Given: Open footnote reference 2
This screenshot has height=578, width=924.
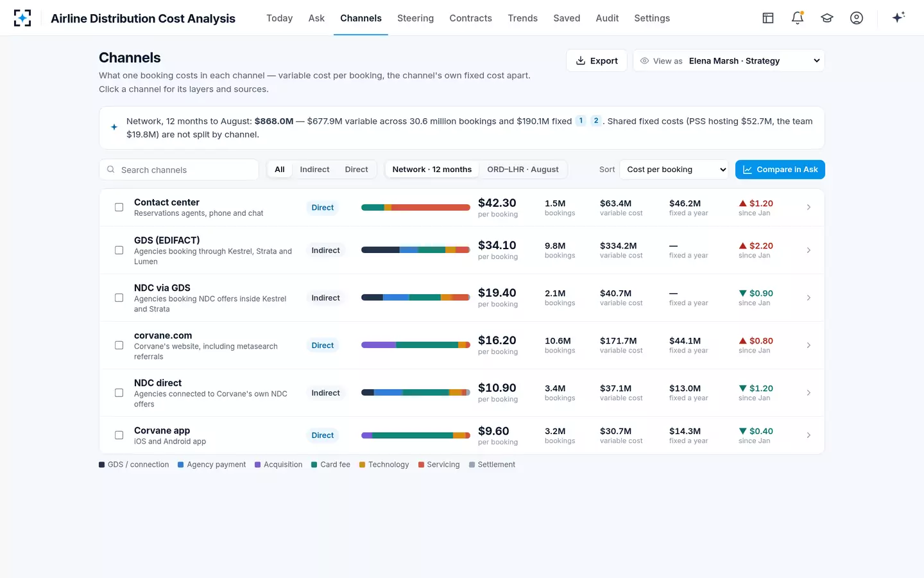Looking at the screenshot, I should 596,121.
